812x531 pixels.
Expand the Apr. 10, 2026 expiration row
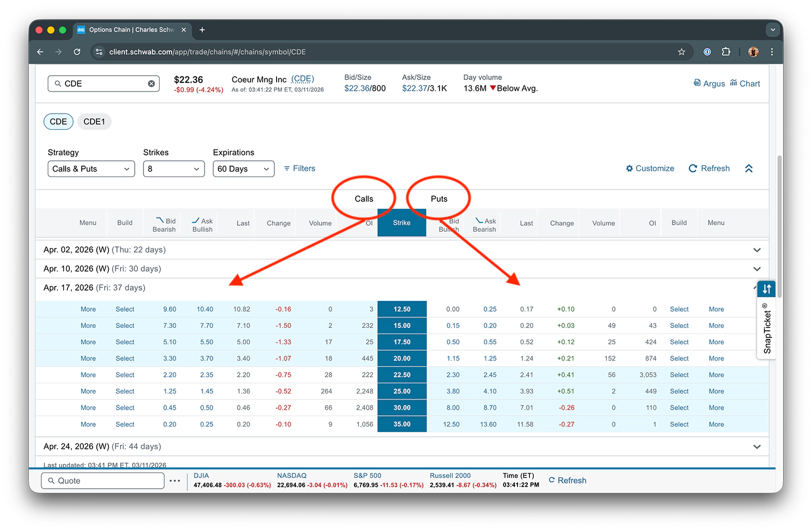402,268
